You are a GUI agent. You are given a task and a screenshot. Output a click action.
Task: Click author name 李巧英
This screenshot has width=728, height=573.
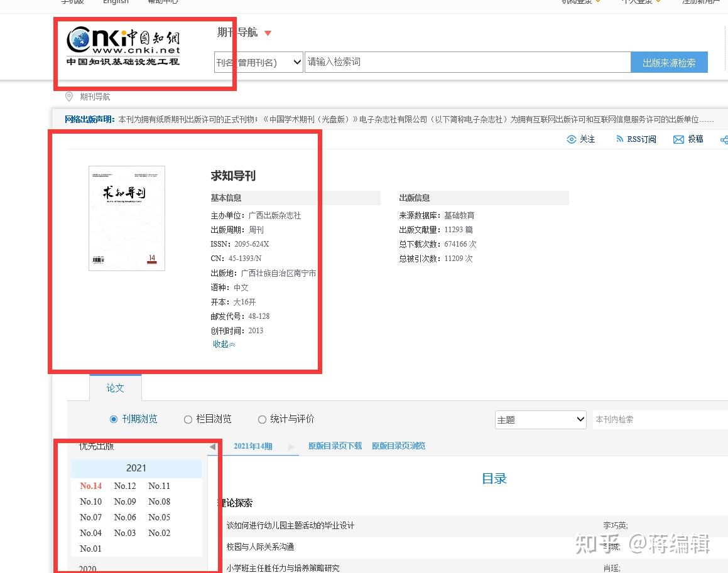[616, 525]
